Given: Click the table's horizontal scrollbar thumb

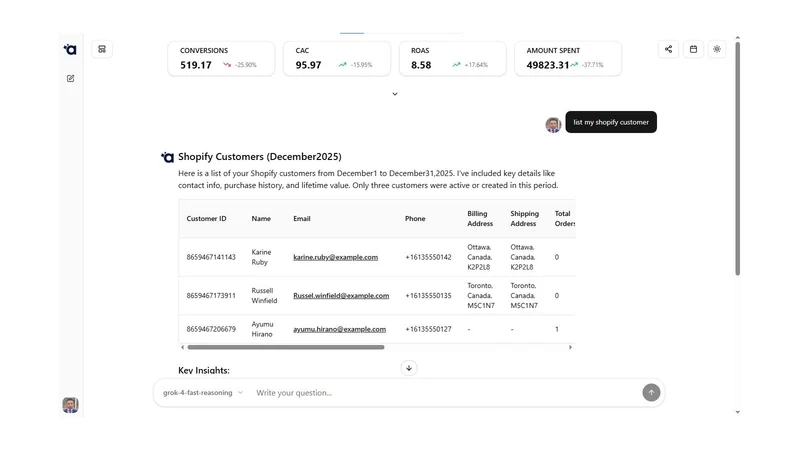Looking at the screenshot, I should click(286, 347).
